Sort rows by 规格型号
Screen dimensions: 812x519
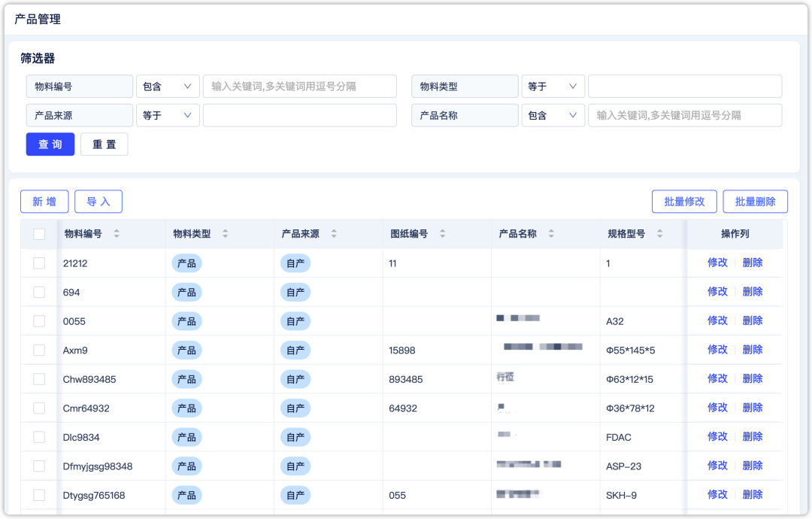(x=660, y=234)
